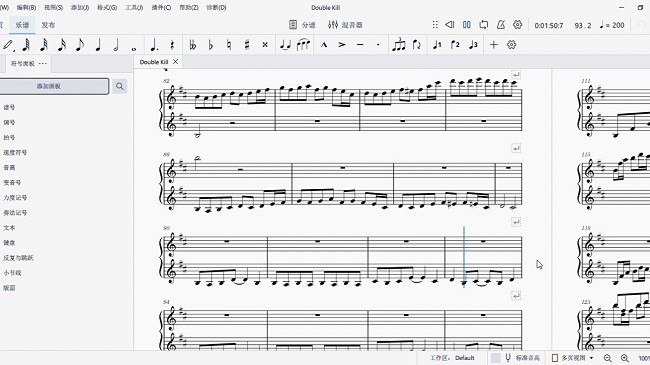Add a slur to notes
Screen dimensions: 650x365
point(303,45)
